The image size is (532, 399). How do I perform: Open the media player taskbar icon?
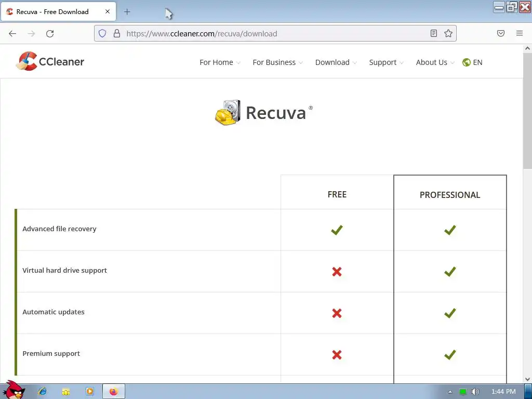[89, 392]
